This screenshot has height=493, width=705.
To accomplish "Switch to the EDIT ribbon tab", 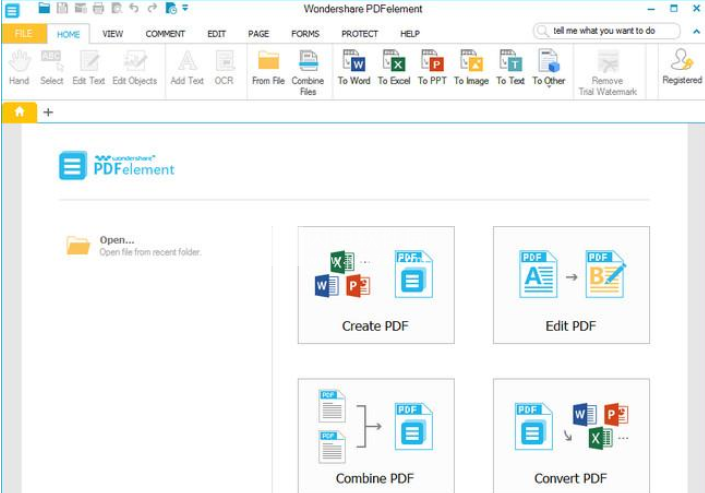I will (216, 34).
